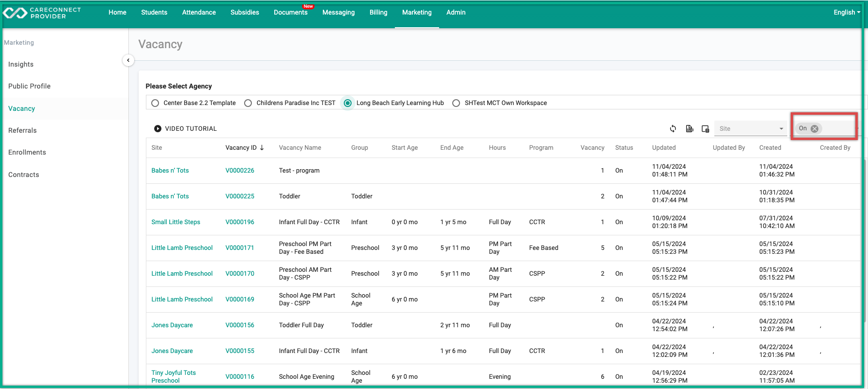Open vacancy V0000226
This screenshot has width=868, height=389.
tap(240, 171)
